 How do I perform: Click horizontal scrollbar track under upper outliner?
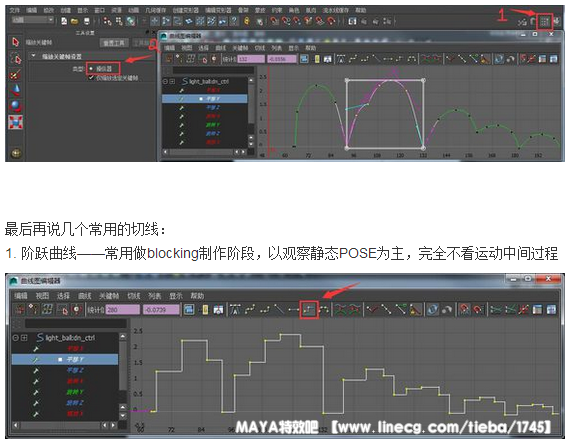[x=201, y=152]
